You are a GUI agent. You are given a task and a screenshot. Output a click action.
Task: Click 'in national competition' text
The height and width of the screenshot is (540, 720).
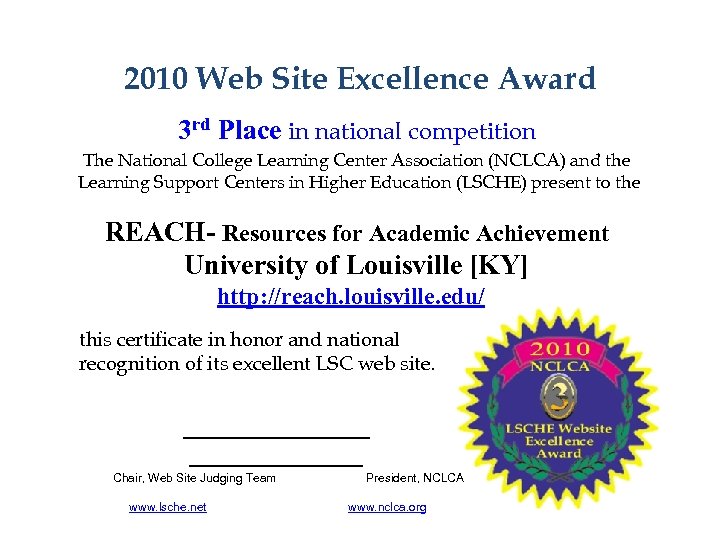click(x=412, y=131)
